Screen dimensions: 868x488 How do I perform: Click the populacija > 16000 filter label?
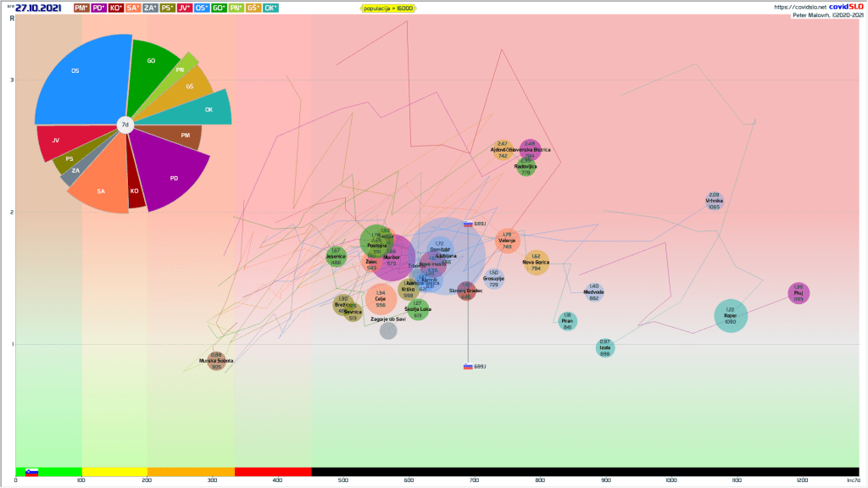click(387, 8)
